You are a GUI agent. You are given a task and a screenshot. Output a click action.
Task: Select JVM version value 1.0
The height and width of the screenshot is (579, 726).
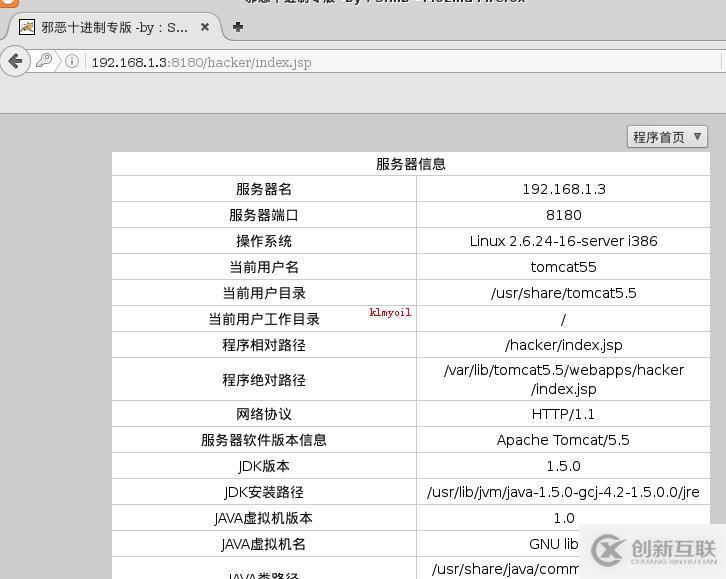[x=563, y=518]
